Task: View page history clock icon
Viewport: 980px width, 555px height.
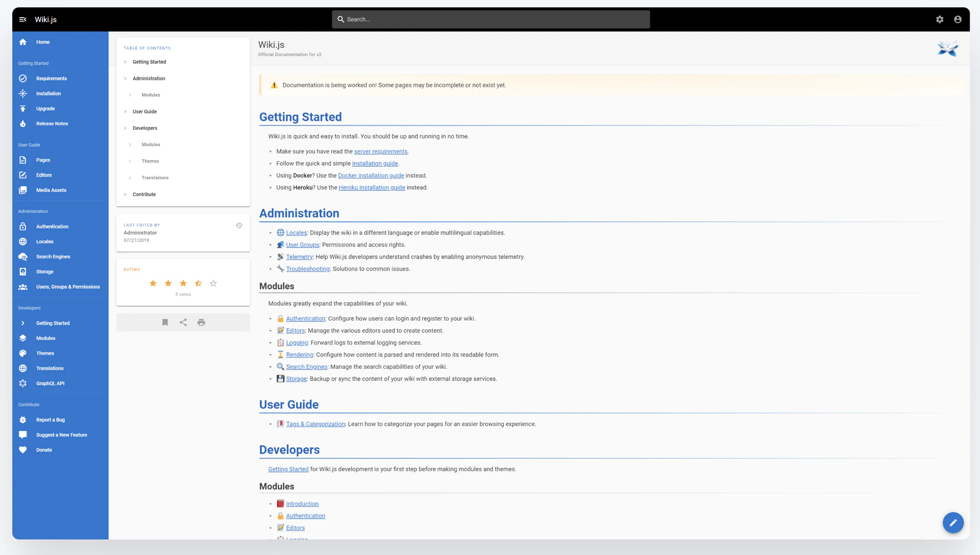Action: point(239,225)
